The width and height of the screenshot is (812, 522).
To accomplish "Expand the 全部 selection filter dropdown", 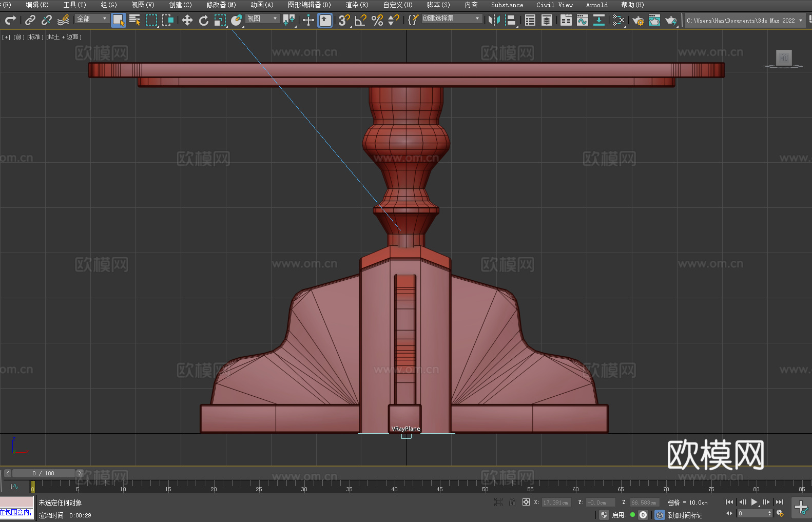I will click(x=92, y=18).
